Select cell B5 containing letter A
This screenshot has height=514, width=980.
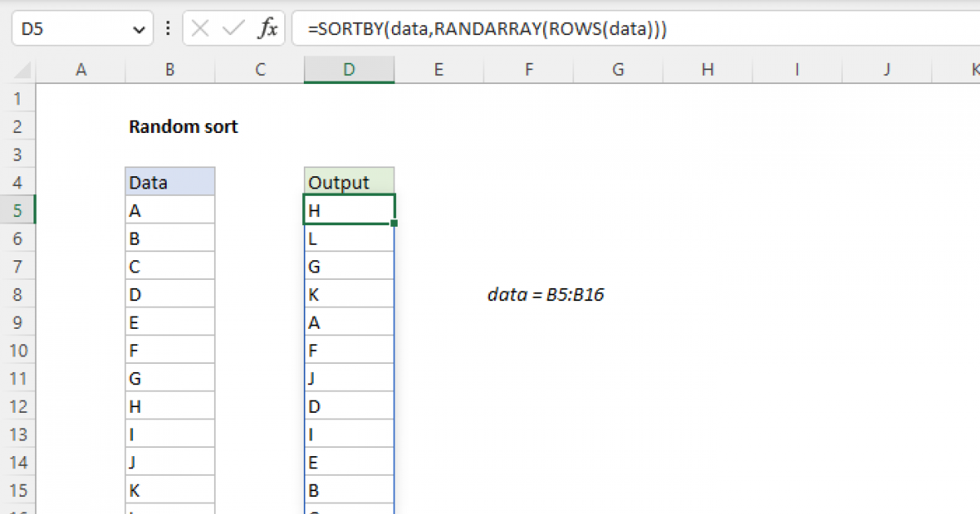[169, 210]
